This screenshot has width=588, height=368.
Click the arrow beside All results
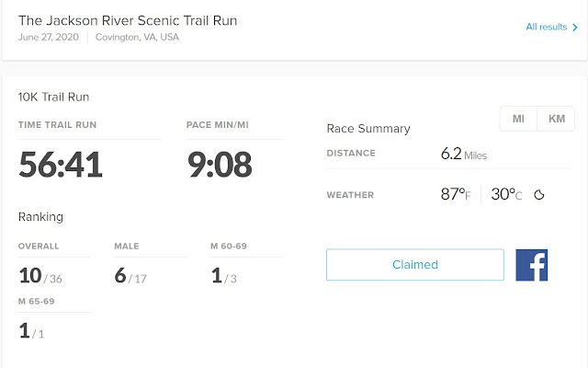(575, 28)
